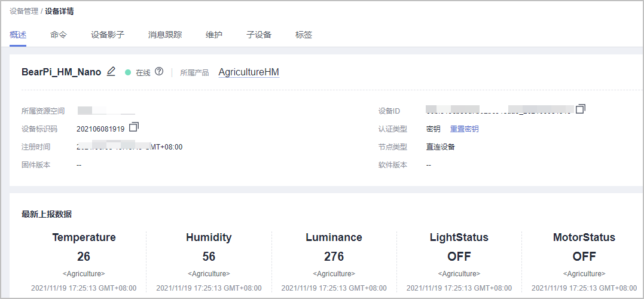The image size is (644, 299).
Task: Click 设备管理 in the breadcrumb
Action: click(24, 11)
